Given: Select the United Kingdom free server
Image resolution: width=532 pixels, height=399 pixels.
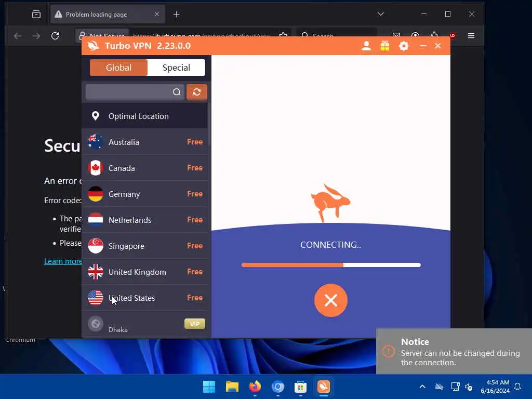Looking at the screenshot, I should [x=144, y=272].
